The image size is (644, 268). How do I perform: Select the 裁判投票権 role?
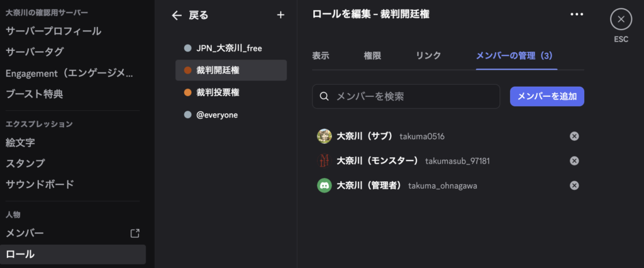(x=218, y=92)
